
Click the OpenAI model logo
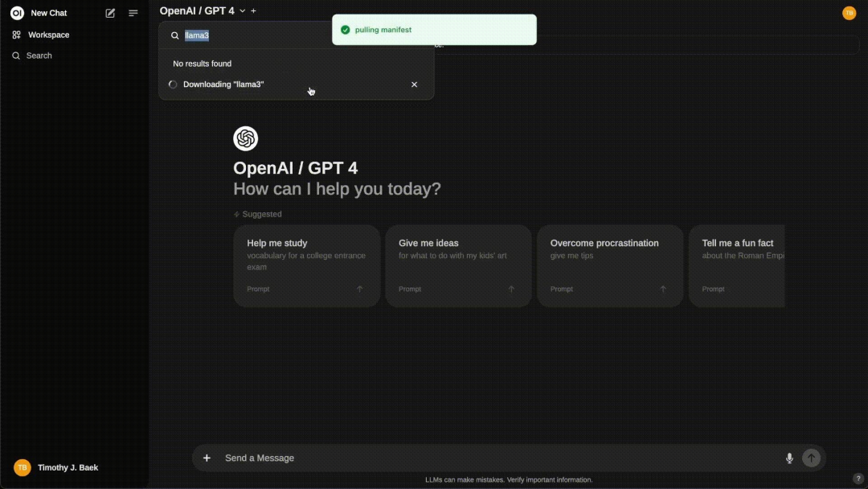click(245, 138)
